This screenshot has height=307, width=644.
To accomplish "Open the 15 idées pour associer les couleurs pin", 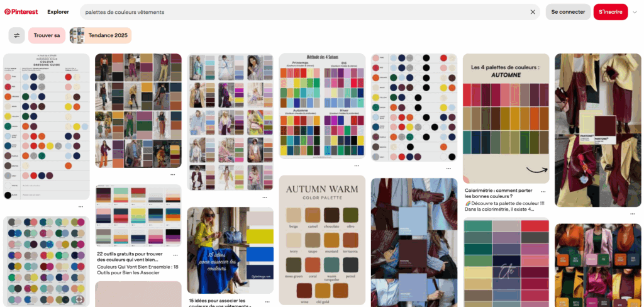I will coord(230,250).
